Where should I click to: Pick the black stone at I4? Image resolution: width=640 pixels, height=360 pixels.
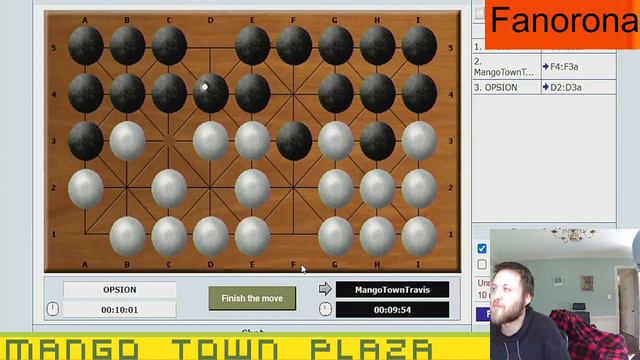pyautogui.click(x=419, y=93)
